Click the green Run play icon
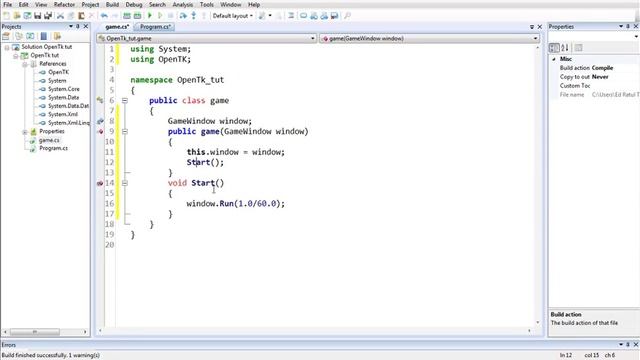640x360 pixels. tap(150, 16)
